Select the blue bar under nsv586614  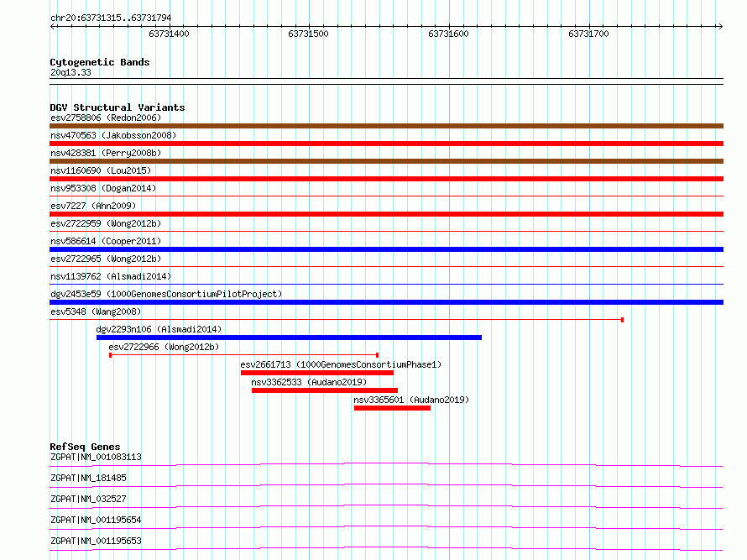click(x=386, y=249)
